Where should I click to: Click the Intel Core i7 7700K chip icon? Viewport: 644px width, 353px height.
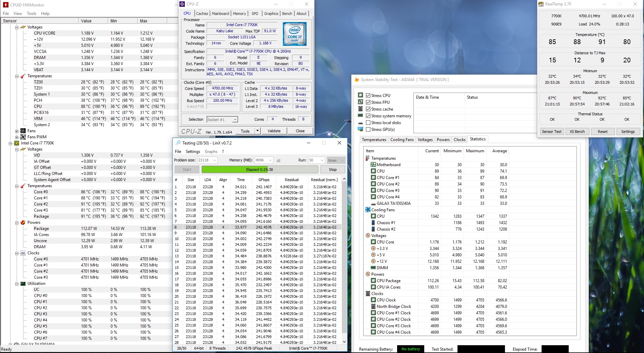(17, 143)
